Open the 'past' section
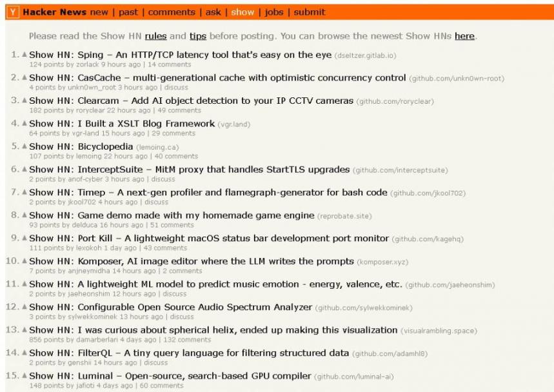 tap(128, 12)
